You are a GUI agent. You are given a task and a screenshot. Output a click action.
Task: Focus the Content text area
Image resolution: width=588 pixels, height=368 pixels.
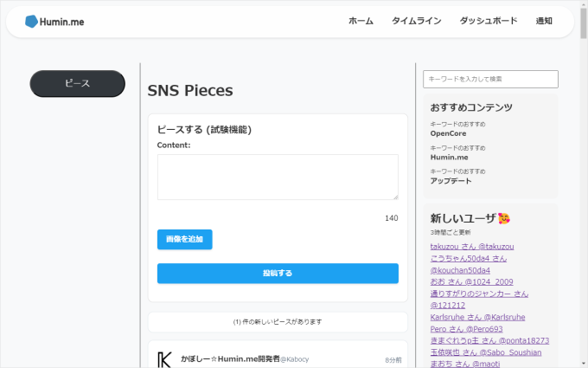pyautogui.click(x=278, y=177)
